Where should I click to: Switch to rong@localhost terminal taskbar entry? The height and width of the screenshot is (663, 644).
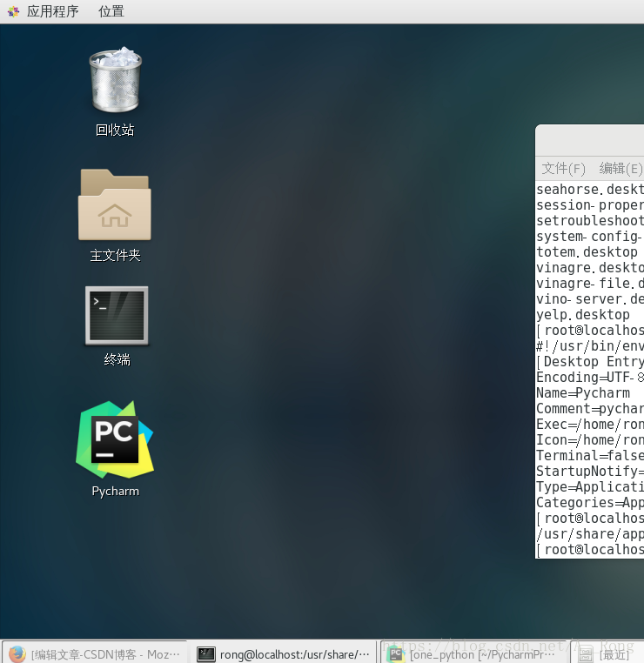tap(284, 654)
